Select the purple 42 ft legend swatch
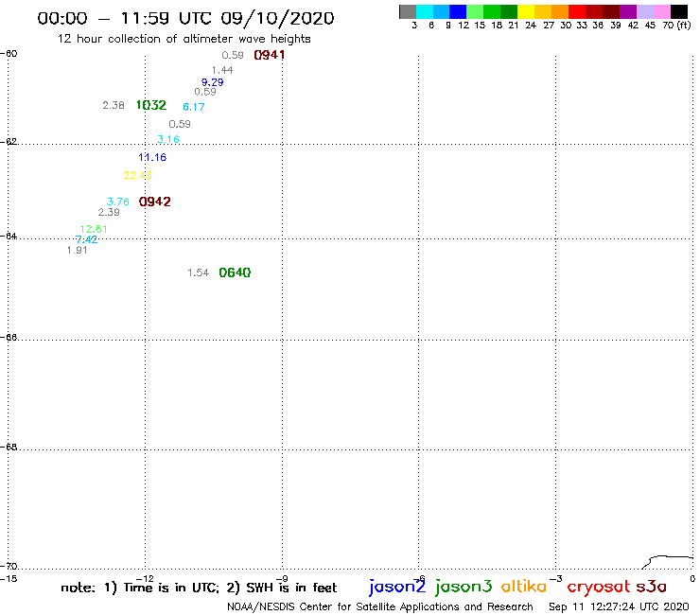The image size is (700, 615). [628, 11]
